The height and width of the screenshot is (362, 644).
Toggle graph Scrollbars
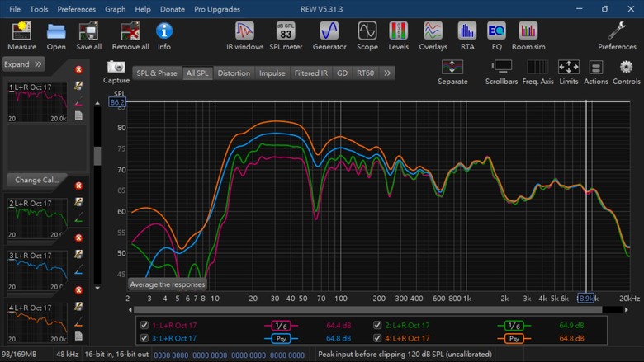tap(501, 73)
